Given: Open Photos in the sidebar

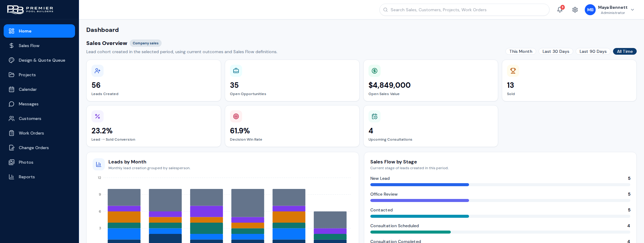Looking at the screenshot, I should point(39,162).
